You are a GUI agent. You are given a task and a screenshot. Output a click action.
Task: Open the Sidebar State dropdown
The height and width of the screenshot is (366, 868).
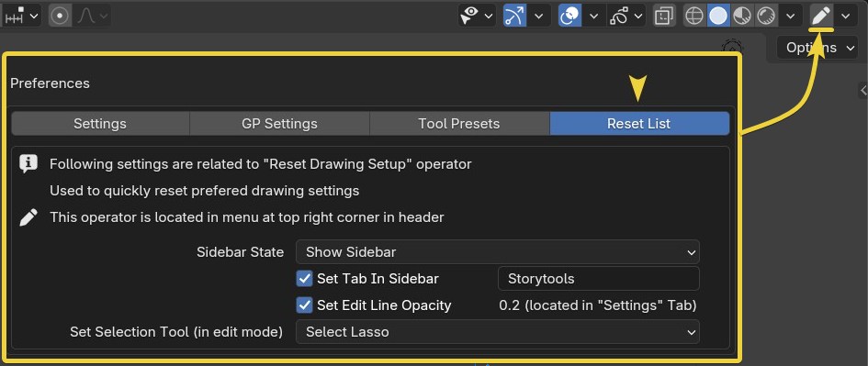pyautogui.click(x=498, y=252)
